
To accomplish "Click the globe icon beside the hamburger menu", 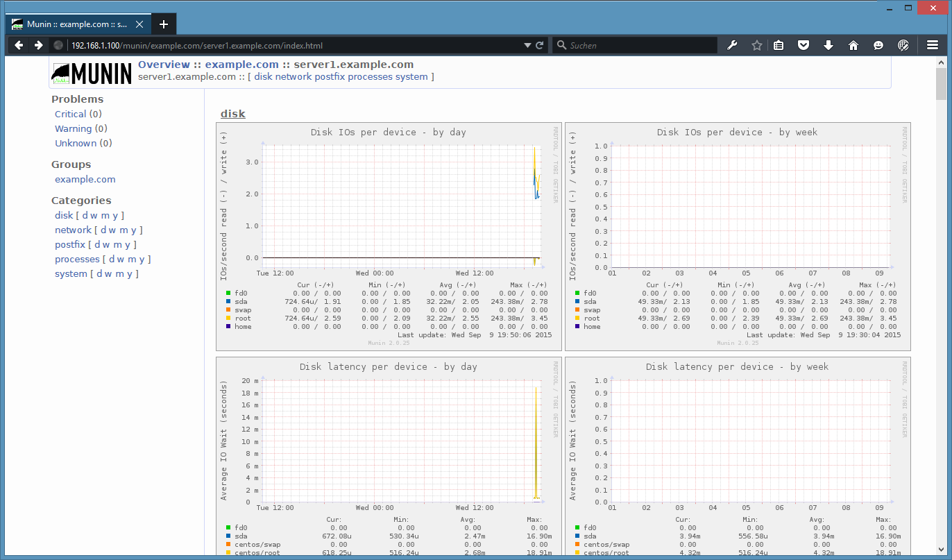I will 903,45.
